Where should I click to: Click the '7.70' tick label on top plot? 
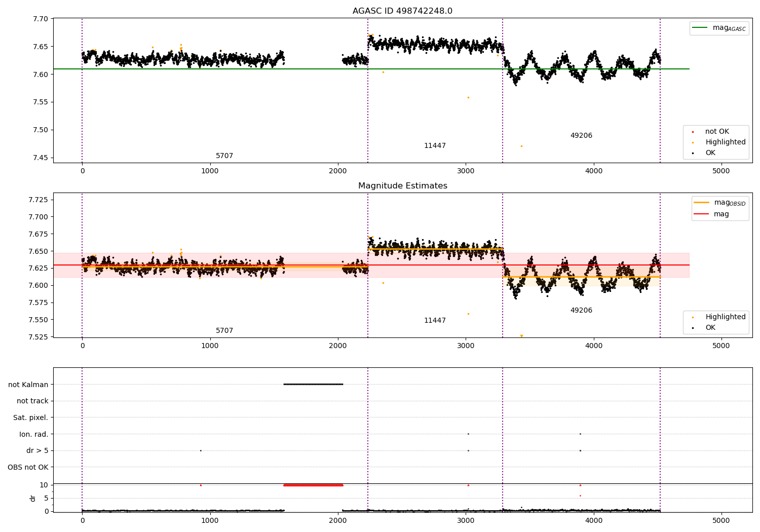coord(40,19)
